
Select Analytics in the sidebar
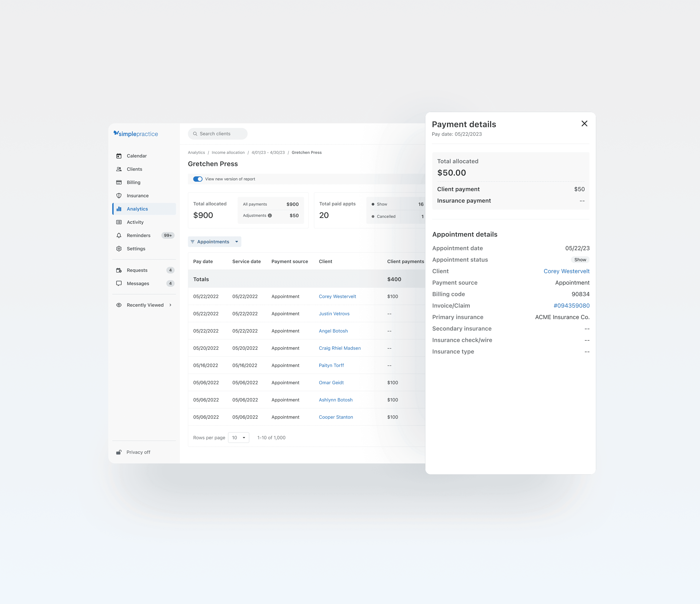point(137,209)
